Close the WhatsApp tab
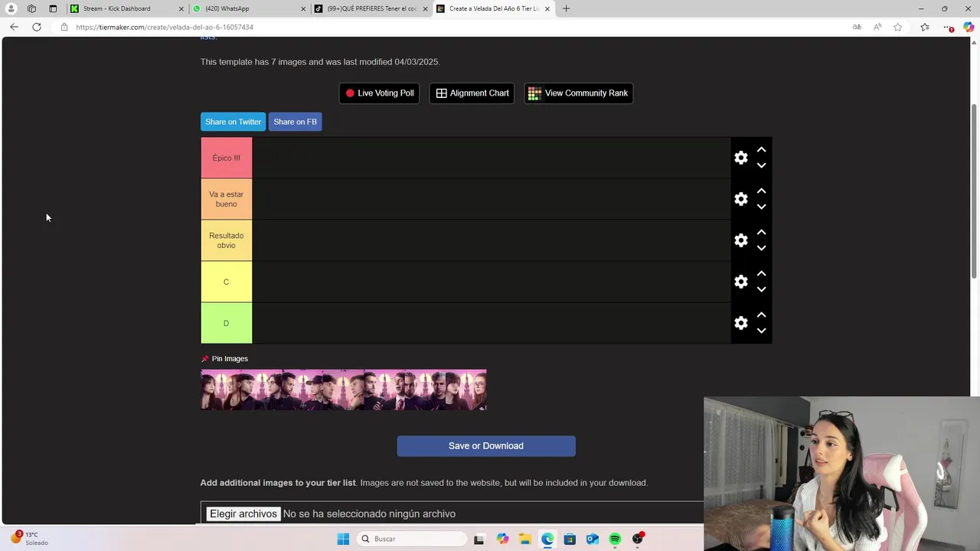This screenshot has width=980, height=551. click(x=303, y=8)
